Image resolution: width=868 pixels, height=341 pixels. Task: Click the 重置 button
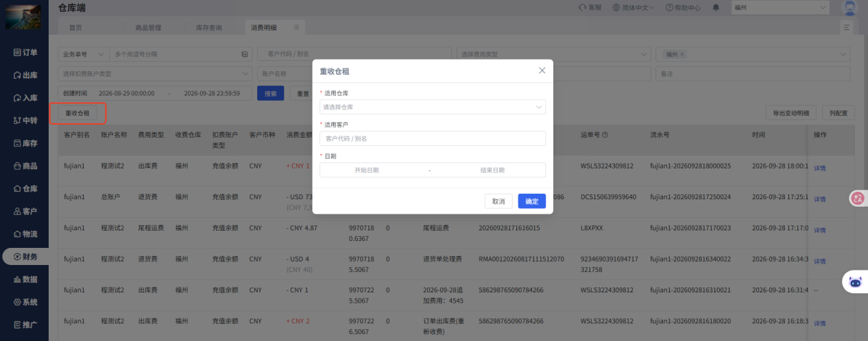(302, 93)
